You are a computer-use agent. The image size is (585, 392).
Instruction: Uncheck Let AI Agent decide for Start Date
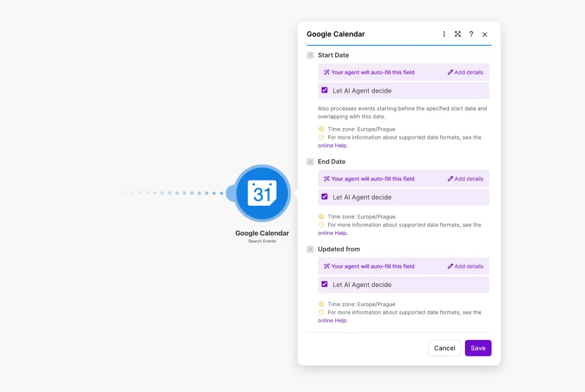(x=324, y=90)
